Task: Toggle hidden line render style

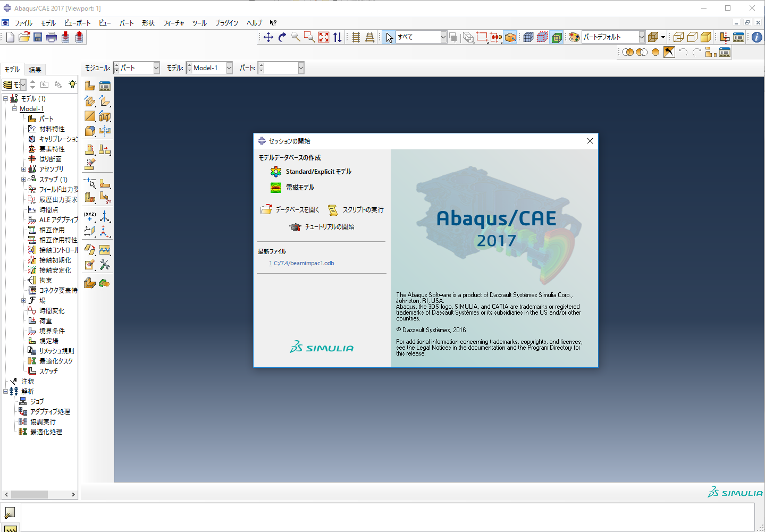Action: (692, 37)
